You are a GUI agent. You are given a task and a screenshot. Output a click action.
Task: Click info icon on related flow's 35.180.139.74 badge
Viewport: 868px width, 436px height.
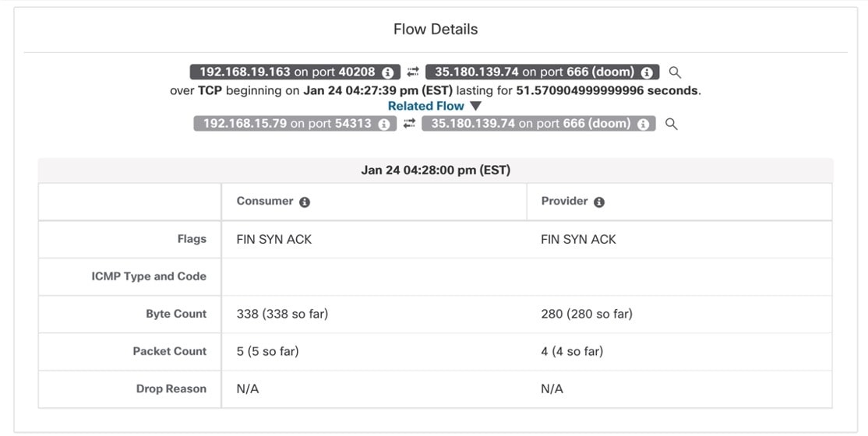coord(643,125)
